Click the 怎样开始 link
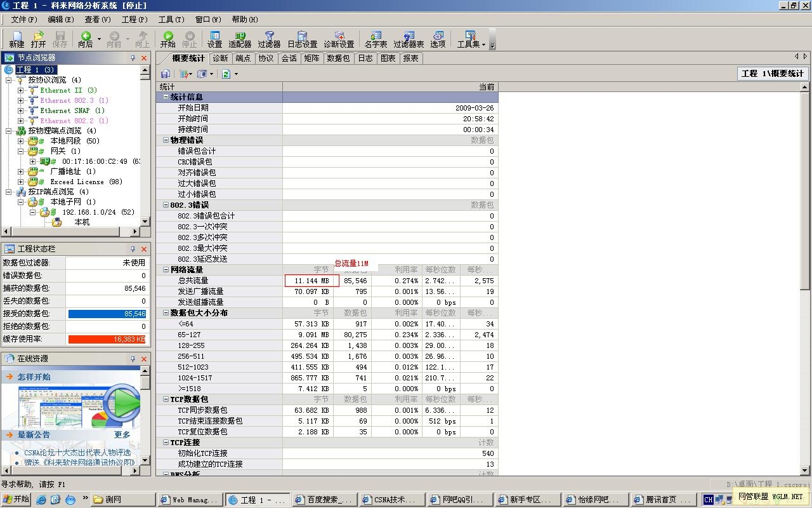Image resolution: width=812 pixels, height=508 pixels. pos(34,377)
